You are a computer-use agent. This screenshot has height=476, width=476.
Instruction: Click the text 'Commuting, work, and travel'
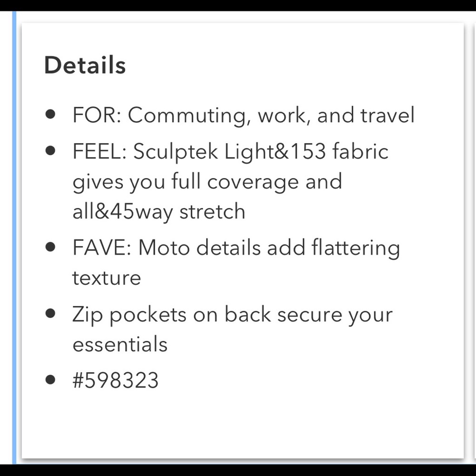point(271,116)
